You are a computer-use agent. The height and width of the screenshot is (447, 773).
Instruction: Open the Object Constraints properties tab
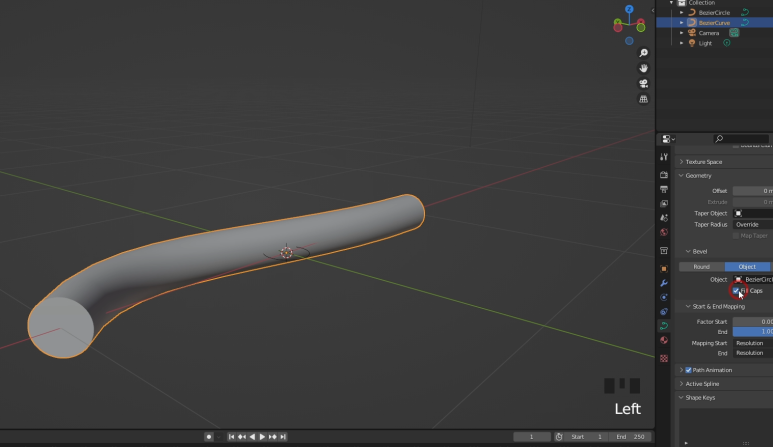(664, 311)
